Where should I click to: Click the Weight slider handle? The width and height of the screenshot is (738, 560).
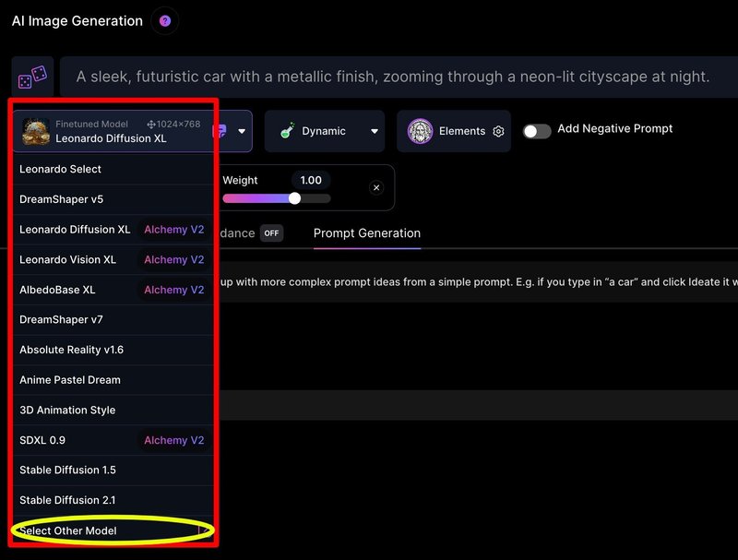tap(294, 198)
